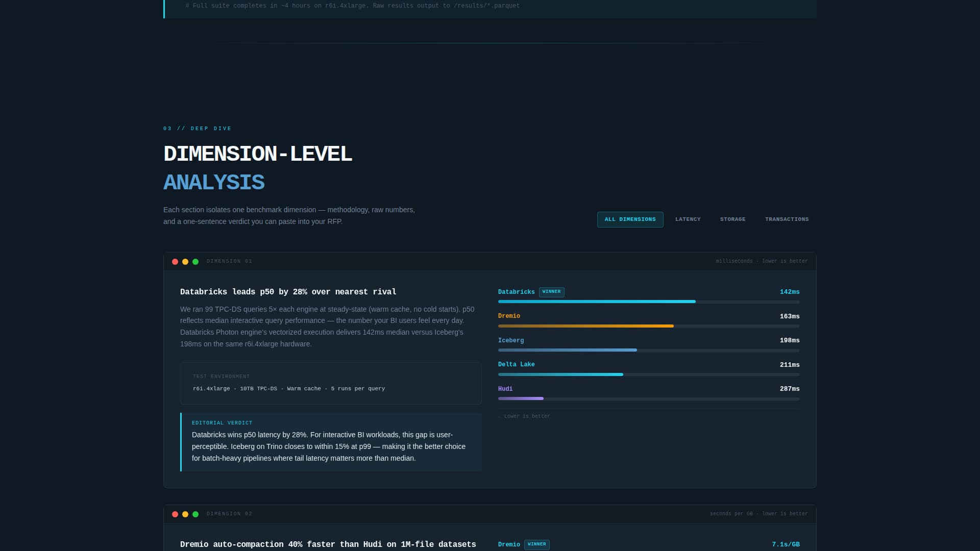The width and height of the screenshot is (980, 551).
Task: Click the Iceberg engine label
Action: coord(511,340)
